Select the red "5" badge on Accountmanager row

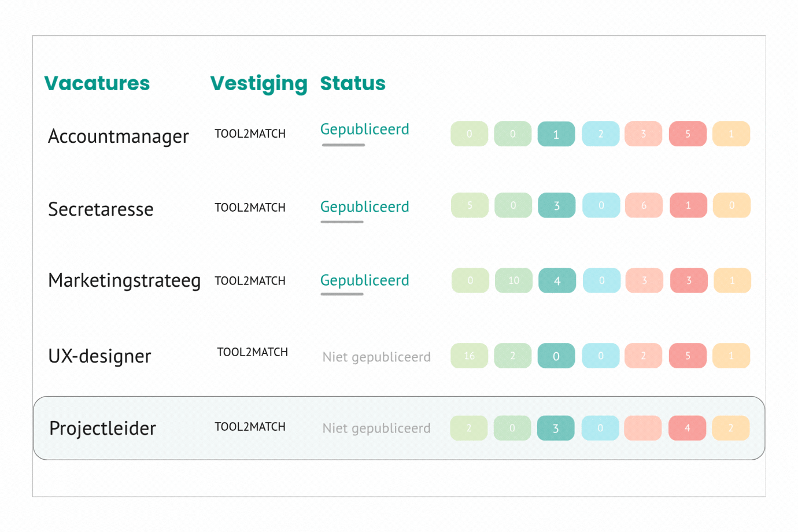coord(688,134)
